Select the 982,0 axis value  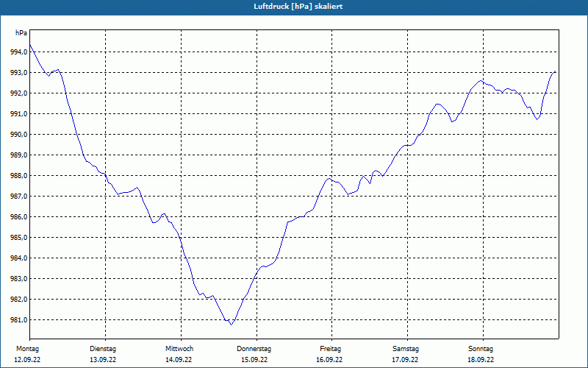(18, 300)
